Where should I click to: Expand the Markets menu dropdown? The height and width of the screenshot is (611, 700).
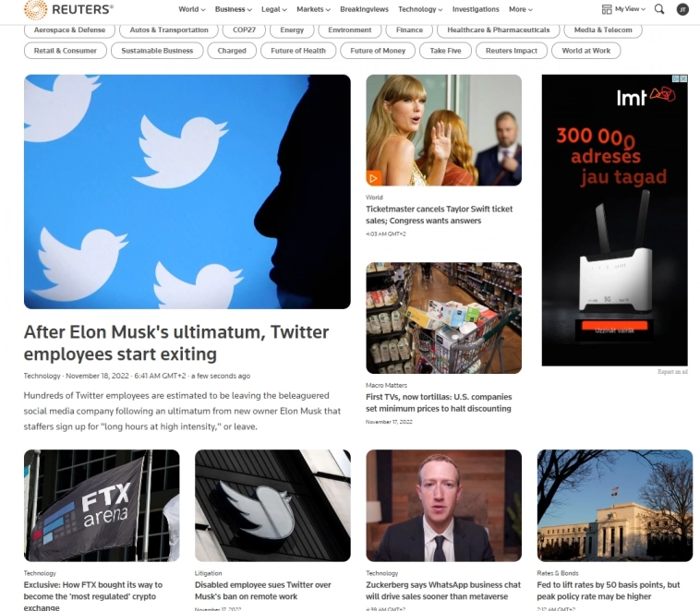pyautogui.click(x=313, y=9)
